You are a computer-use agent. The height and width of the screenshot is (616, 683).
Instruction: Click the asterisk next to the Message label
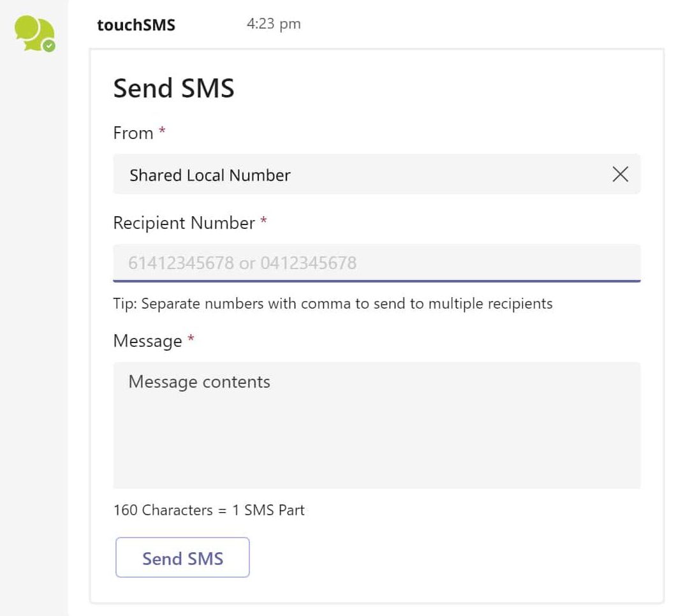coord(189,337)
